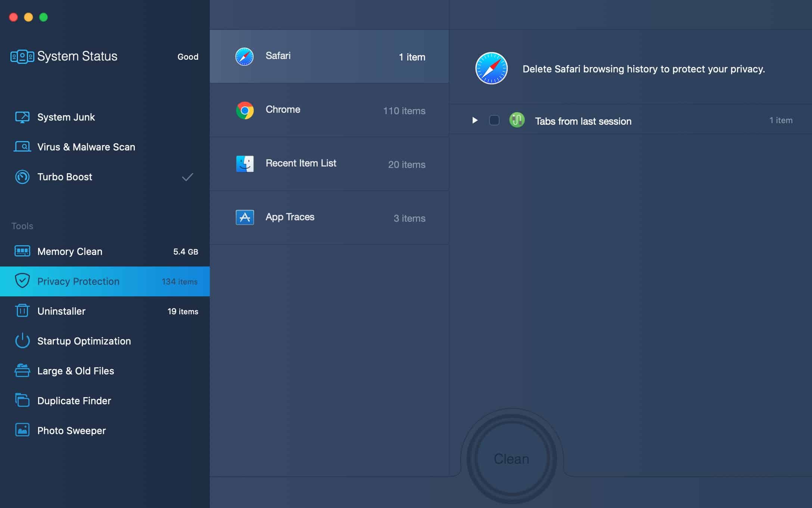This screenshot has width=812, height=508.
Task: Open the Memory Clean tool
Action: pos(69,251)
